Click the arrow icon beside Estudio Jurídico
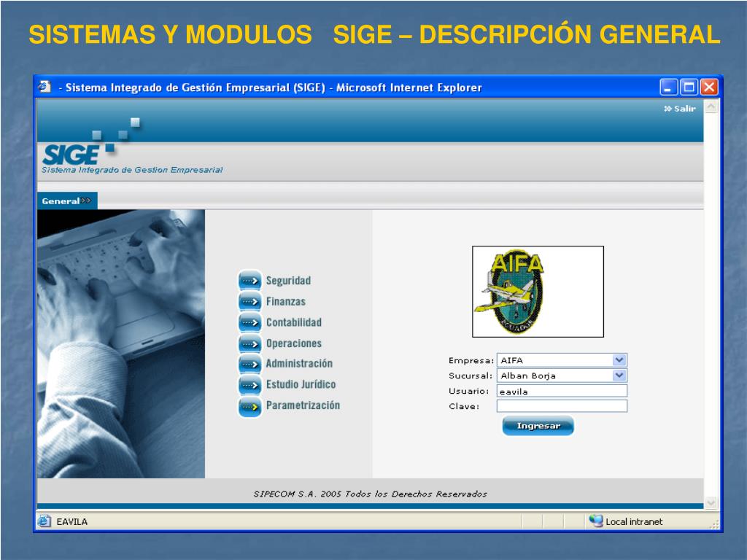This screenshot has width=747, height=560. [x=249, y=385]
